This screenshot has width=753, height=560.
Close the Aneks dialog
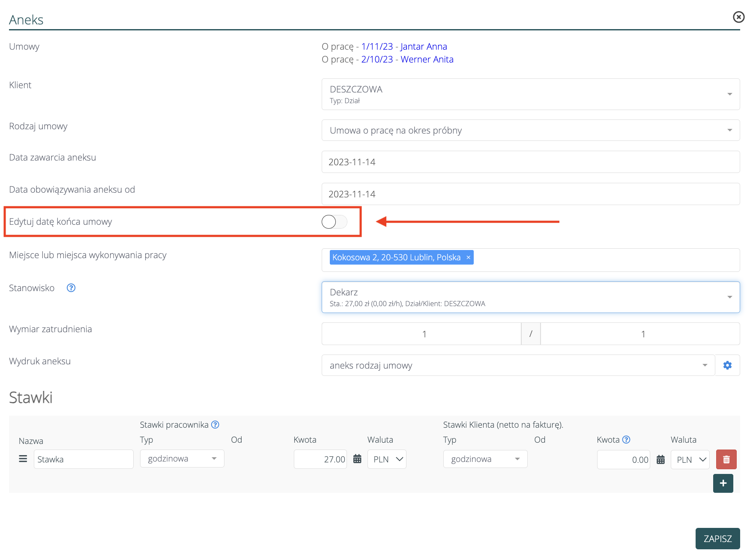pos(738,17)
